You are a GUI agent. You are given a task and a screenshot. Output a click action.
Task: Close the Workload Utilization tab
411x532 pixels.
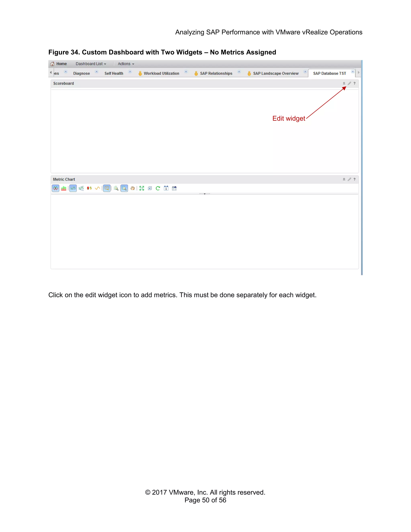pyautogui.click(x=186, y=72)
